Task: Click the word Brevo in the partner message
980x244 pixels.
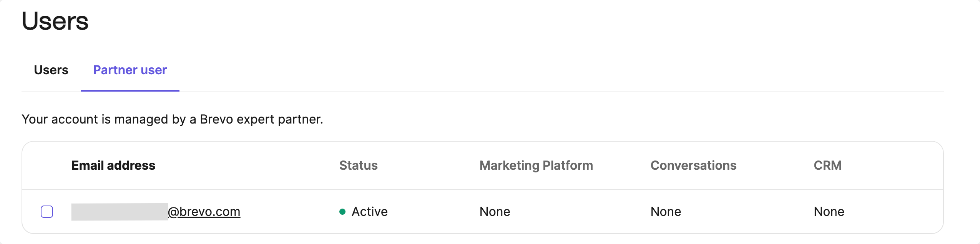Action: click(x=216, y=119)
